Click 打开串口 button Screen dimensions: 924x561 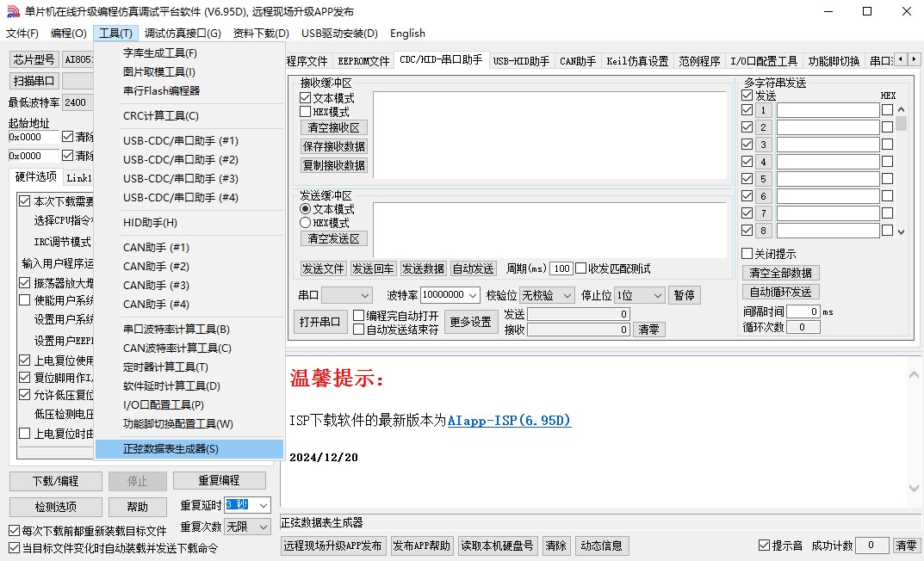(319, 322)
